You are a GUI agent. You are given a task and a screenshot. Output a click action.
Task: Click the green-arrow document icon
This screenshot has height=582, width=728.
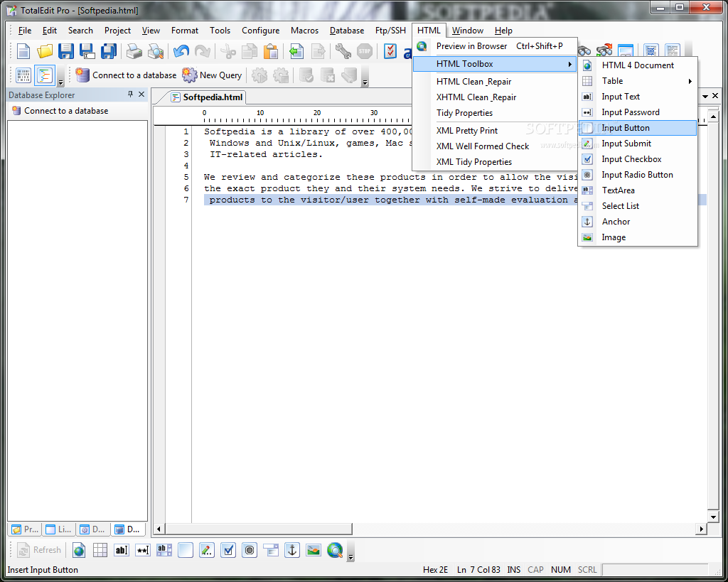pos(296,51)
